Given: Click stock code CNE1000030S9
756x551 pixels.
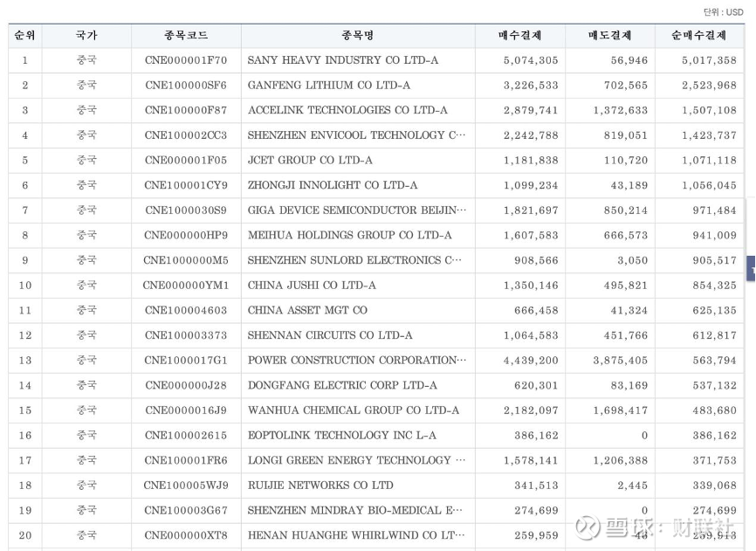Looking at the screenshot, I should [x=186, y=210].
